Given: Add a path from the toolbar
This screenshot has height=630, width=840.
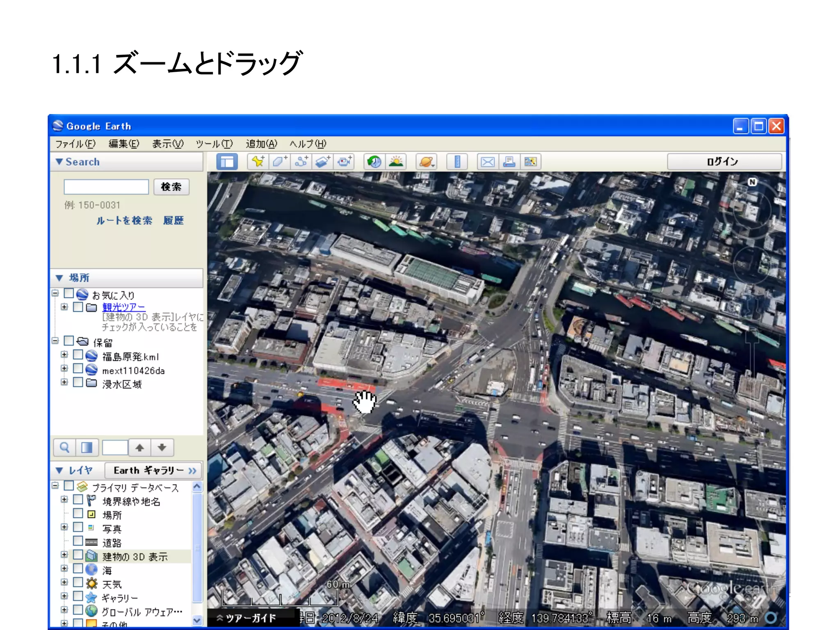Looking at the screenshot, I should (x=301, y=162).
